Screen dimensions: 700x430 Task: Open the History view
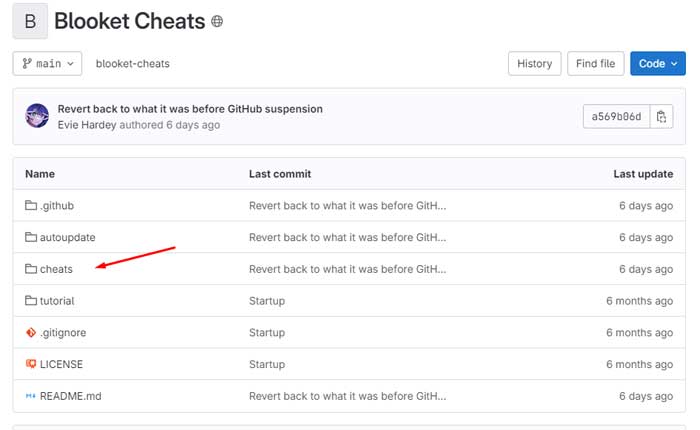point(534,63)
